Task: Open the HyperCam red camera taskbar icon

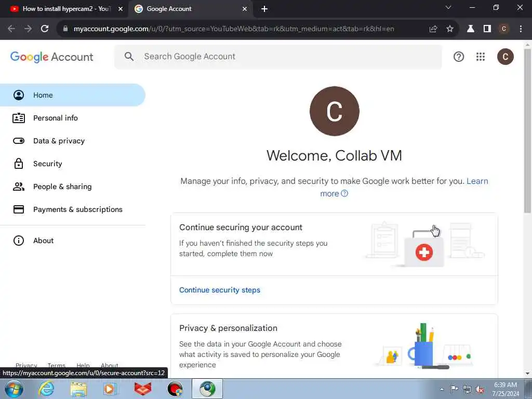Action: (175, 389)
